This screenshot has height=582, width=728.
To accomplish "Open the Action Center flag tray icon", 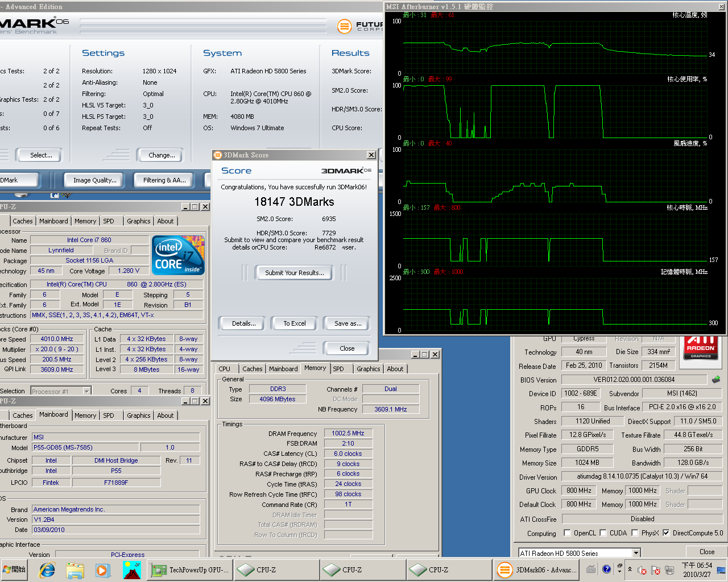I will (x=655, y=570).
